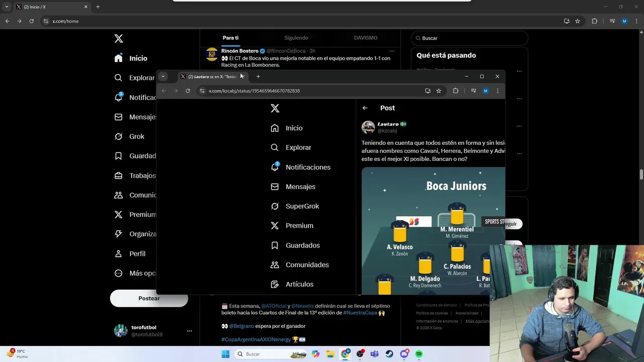This screenshot has height=362, width=644.
Task: Click the #CopaArgentinaAXIONenergy hashtag
Action: 256,339
